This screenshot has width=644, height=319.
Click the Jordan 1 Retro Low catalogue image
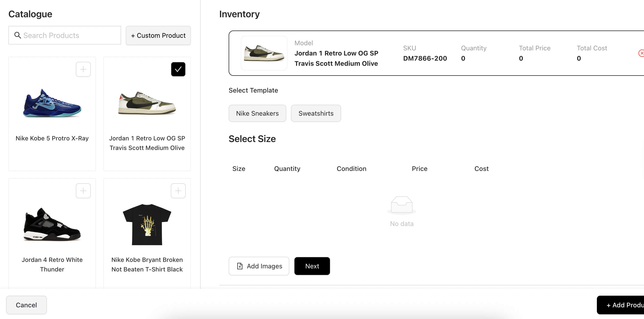coord(147,103)
